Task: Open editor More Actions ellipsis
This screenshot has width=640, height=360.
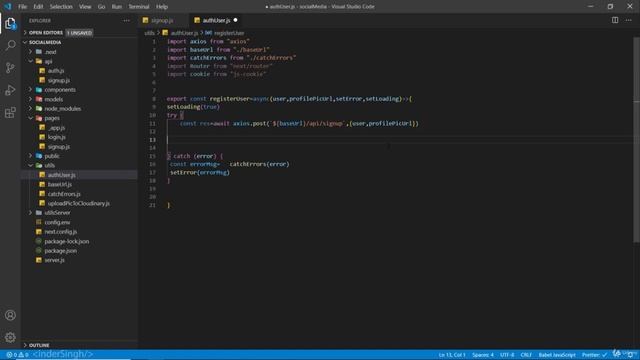Action: 629,20
